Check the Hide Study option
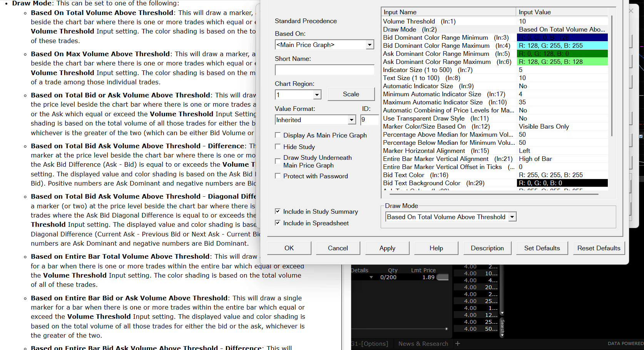The width and height of the screenshot is (644, 350). (x=278, y=147)
